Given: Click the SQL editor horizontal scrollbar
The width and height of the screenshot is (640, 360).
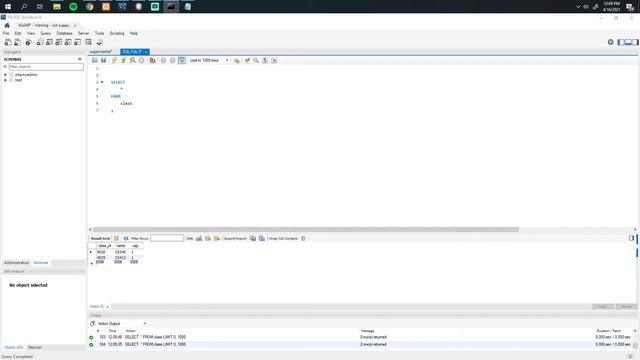Looking at the screenshot, I should point(306,230).
